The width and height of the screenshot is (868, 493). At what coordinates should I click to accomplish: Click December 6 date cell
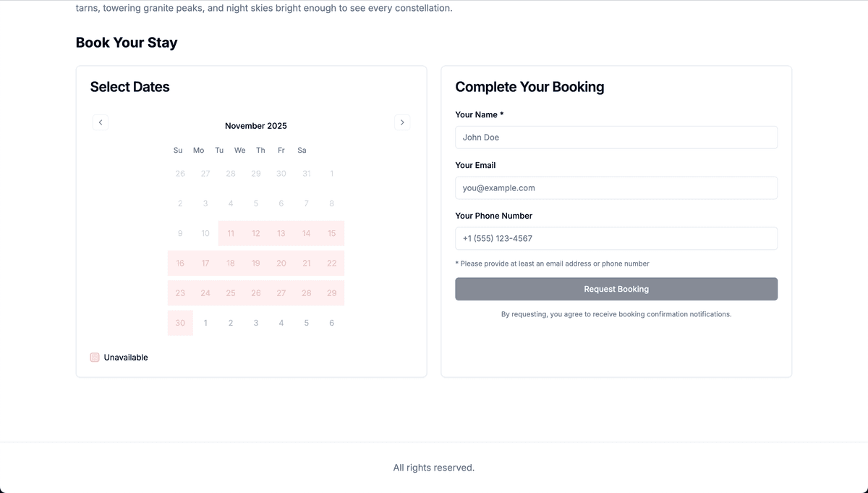(x=331, y=323)
